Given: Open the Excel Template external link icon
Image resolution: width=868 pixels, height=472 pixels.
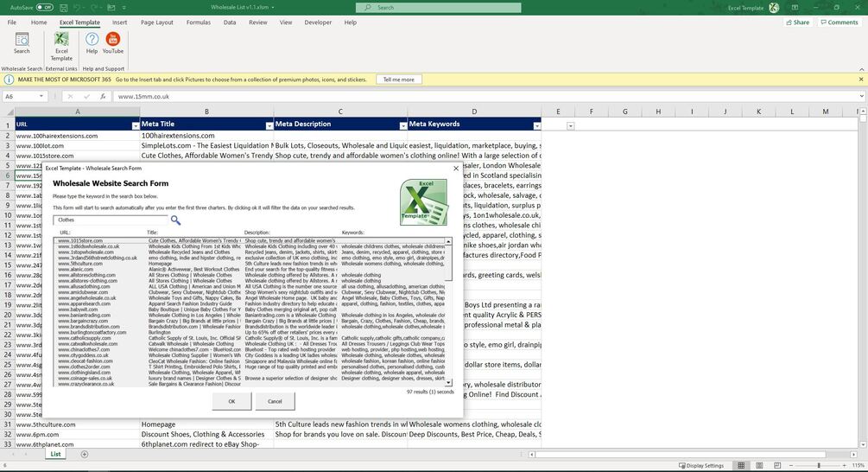Looking at the screenshot, I should pyautogui.click(x=61, y=46).
